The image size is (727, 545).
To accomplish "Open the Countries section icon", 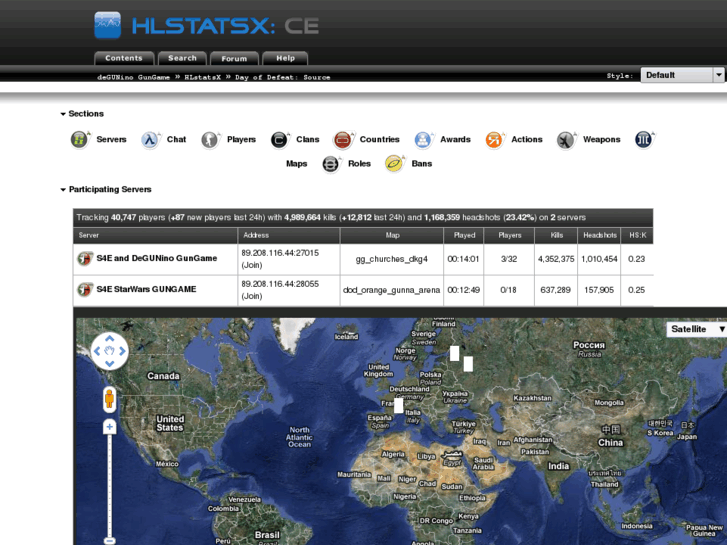I will pos(343,140).
